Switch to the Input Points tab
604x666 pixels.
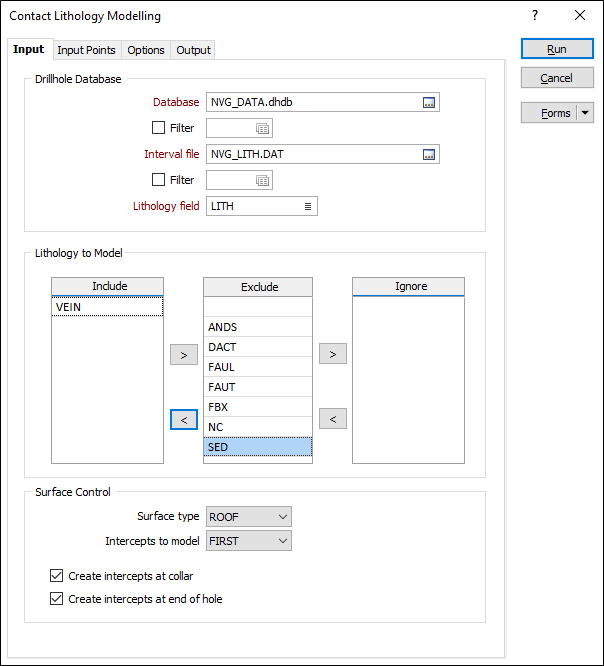[x=86, y=50]
